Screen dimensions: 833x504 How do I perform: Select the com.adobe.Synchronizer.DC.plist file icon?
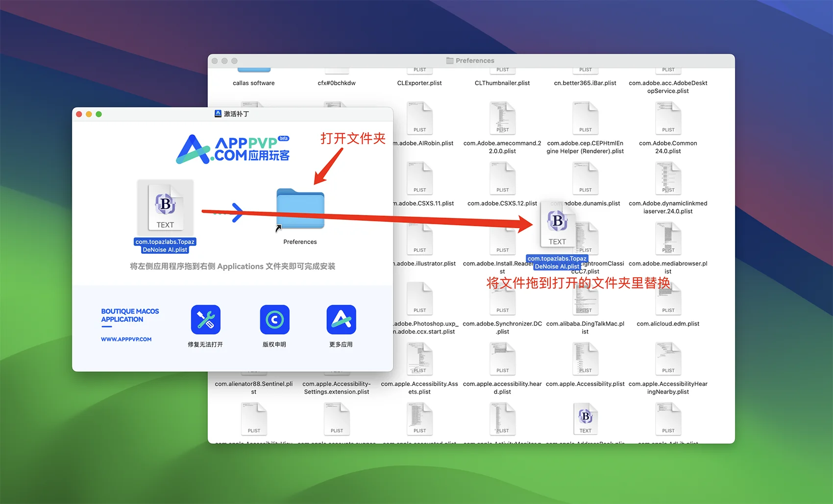point(502,298)
